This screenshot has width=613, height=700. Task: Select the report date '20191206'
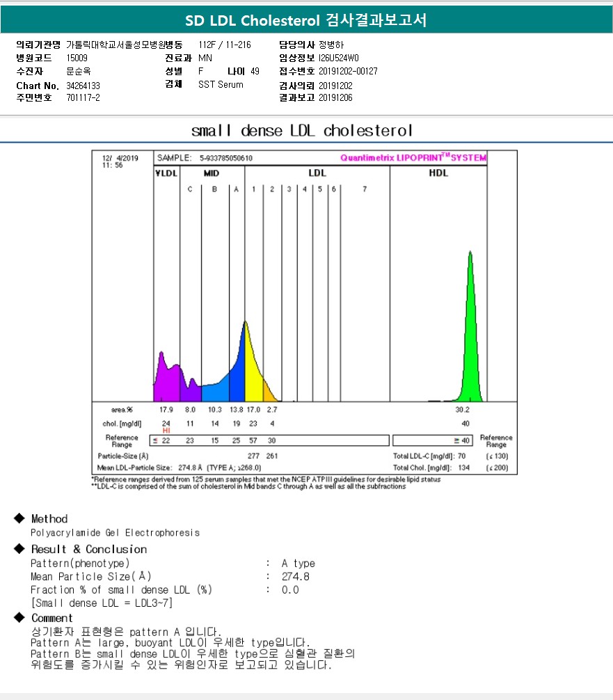[335, 97]
